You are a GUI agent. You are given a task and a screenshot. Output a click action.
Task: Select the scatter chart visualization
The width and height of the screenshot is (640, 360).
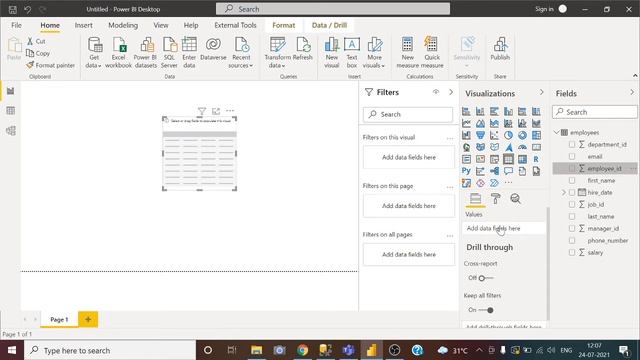(x=494, y=135)
